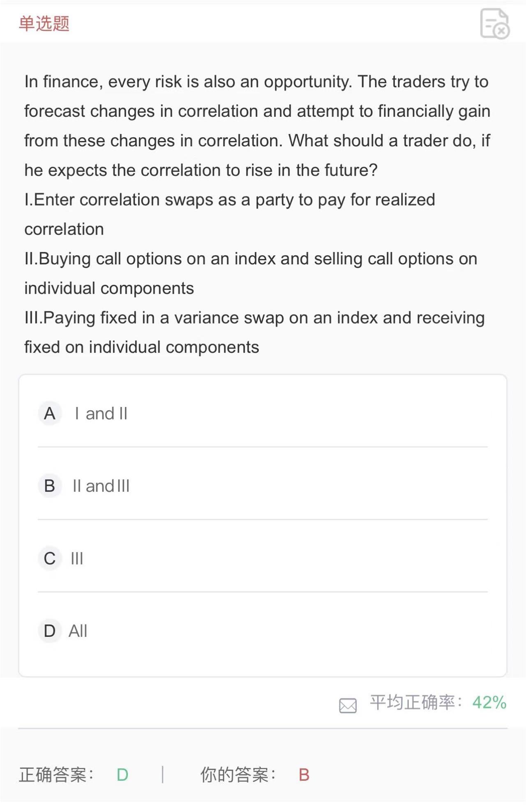Select the circled letter B option

[x=50, y=486]
